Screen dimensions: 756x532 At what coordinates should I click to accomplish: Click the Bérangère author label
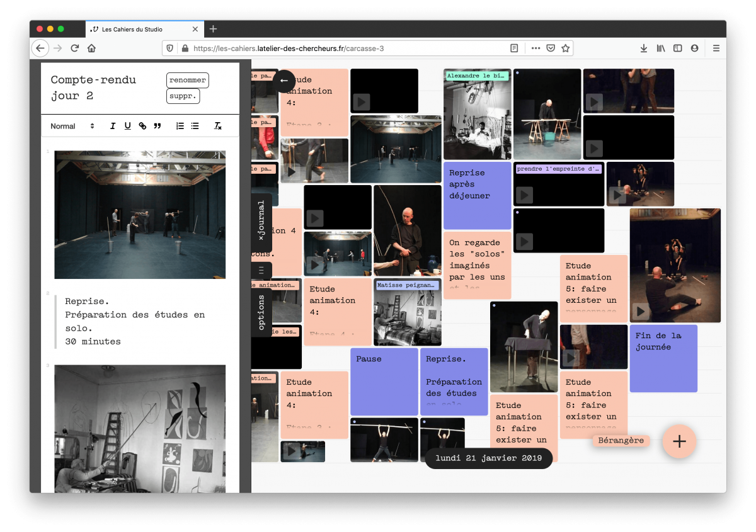point(621,441)
